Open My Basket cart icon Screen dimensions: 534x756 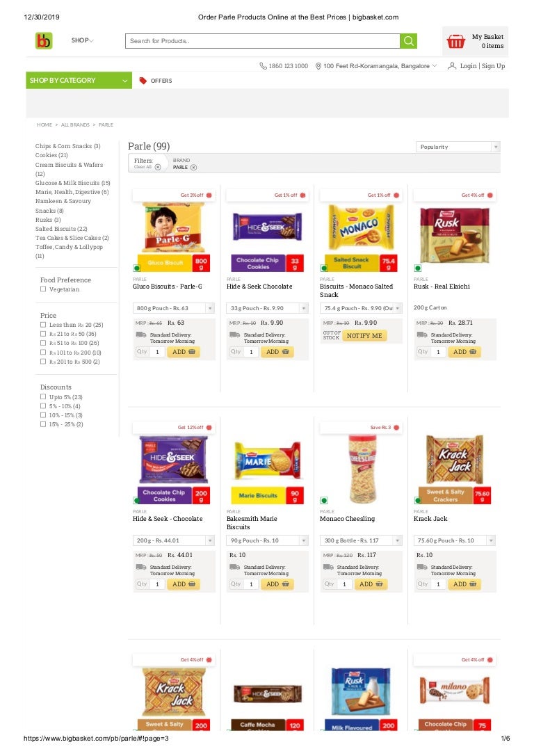(456, 41)
